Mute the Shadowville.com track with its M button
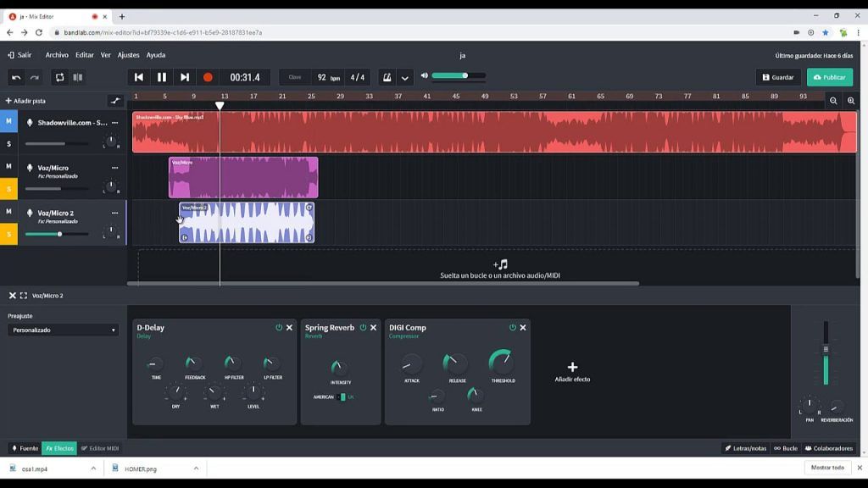Image resolution: width=868 pixels, height=488 pixels. (x=10, y=120)
